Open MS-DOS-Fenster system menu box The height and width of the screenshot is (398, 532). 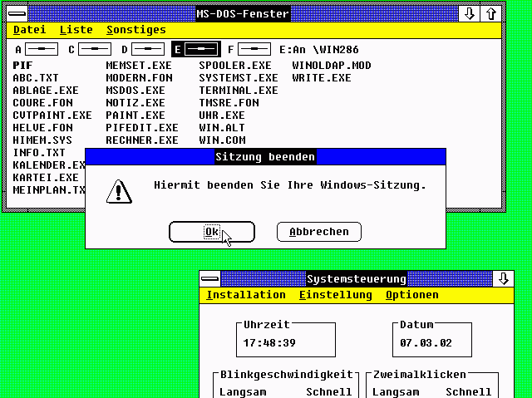[17, 14]
